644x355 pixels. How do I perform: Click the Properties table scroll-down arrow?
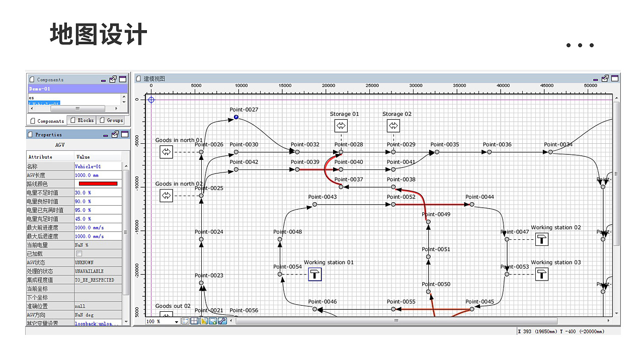click(x=126, y=322)
